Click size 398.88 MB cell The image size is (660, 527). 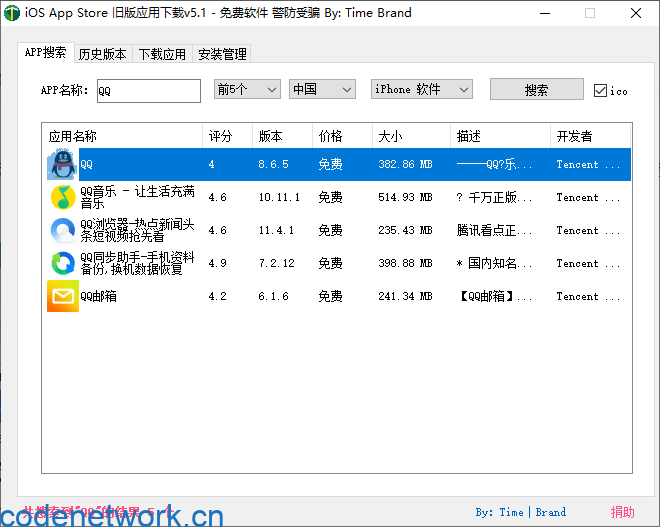pyautogui.click(x=405, y=263)
